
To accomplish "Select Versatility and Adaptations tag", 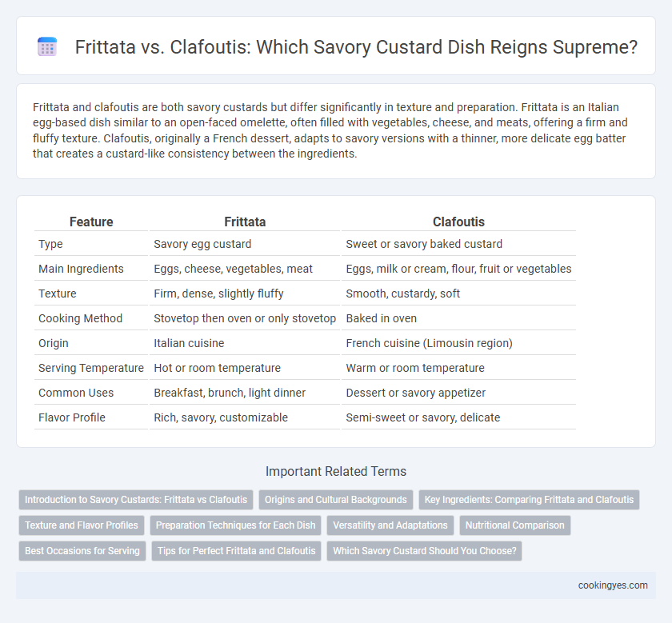I will point(390,525).
